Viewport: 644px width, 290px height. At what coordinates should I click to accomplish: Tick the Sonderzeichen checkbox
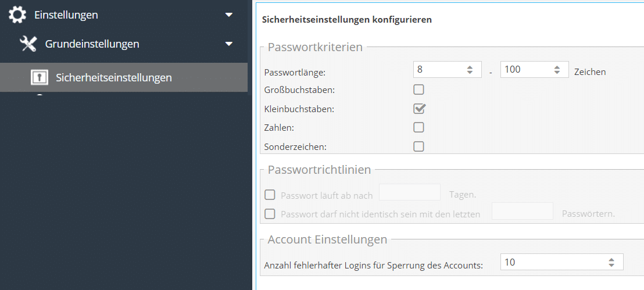(x=418, y=146)
